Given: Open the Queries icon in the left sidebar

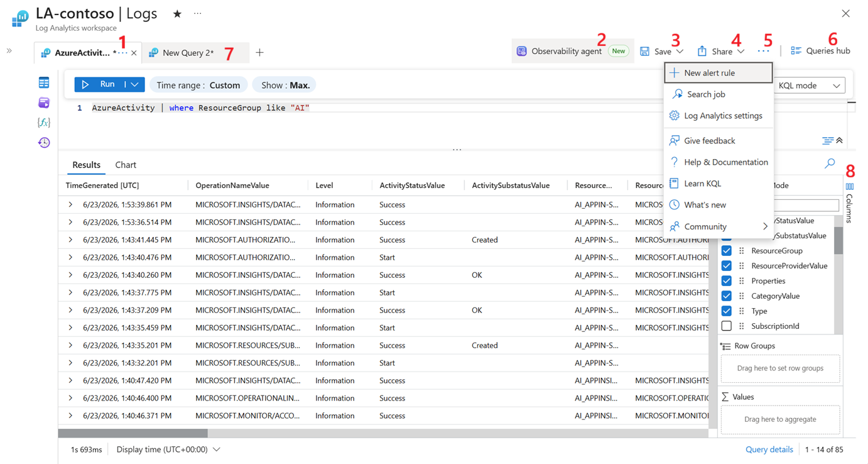Looking at the screenshot, I should [x=43, y=102].
